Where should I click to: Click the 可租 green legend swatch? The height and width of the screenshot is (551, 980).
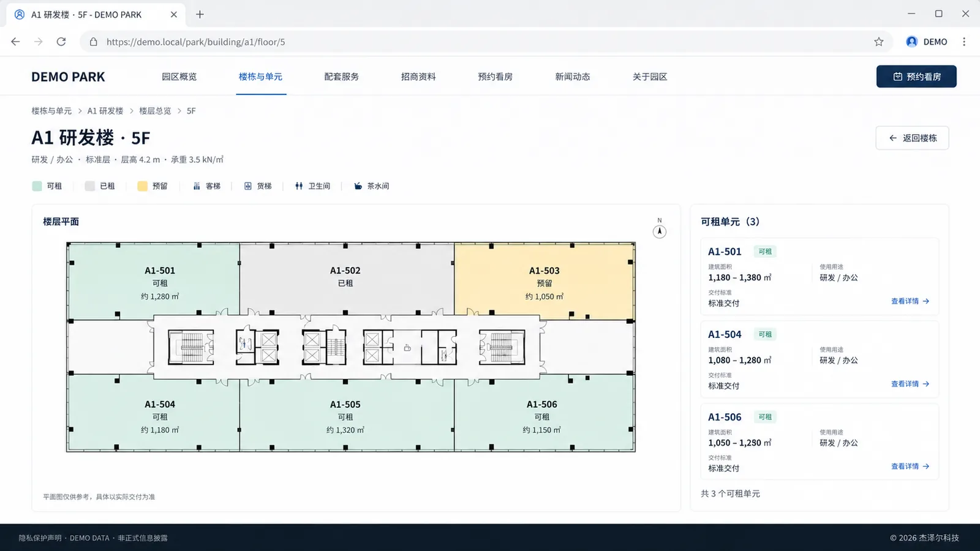pos(37,186)
